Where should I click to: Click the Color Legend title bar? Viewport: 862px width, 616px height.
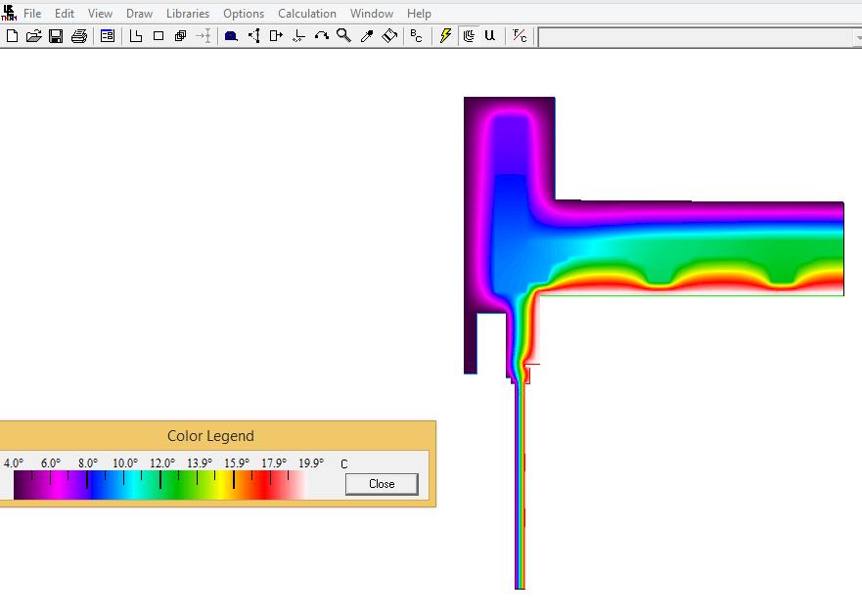click(x=217, y=436)
